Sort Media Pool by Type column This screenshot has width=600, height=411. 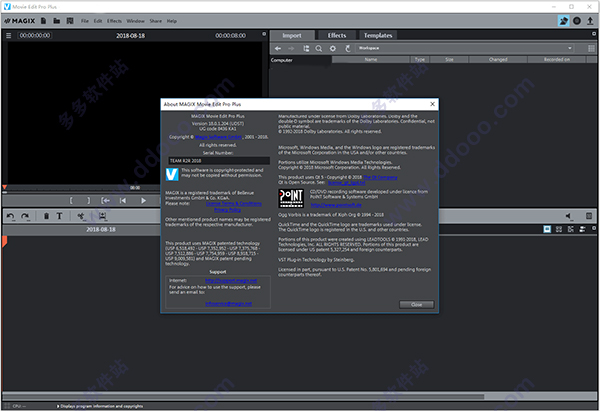click(420, 59)
